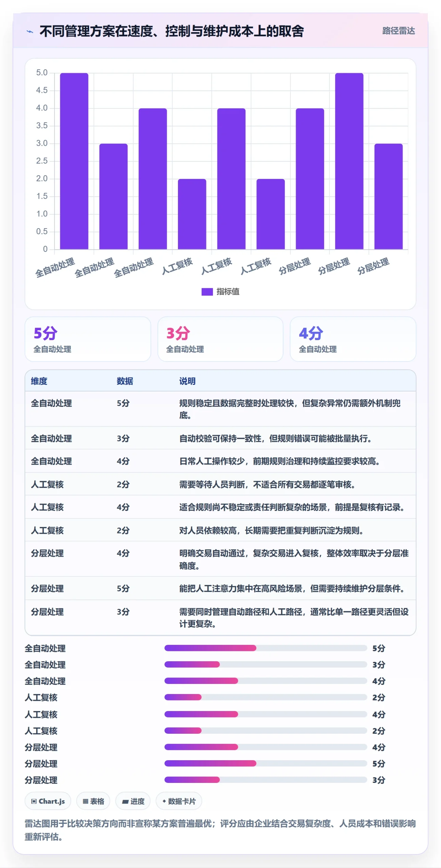Click the 全自动处理 5分 progress bar
441x868 pixels.
pyautogui.click(x=266, y=648)
